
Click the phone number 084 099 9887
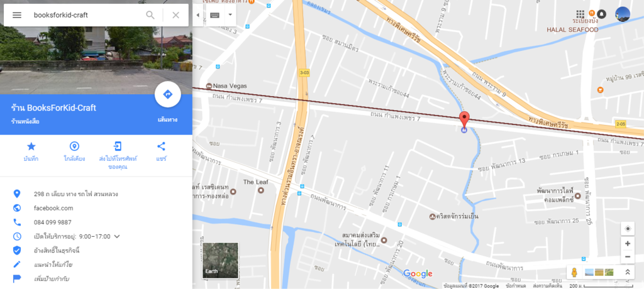(53, 222)
